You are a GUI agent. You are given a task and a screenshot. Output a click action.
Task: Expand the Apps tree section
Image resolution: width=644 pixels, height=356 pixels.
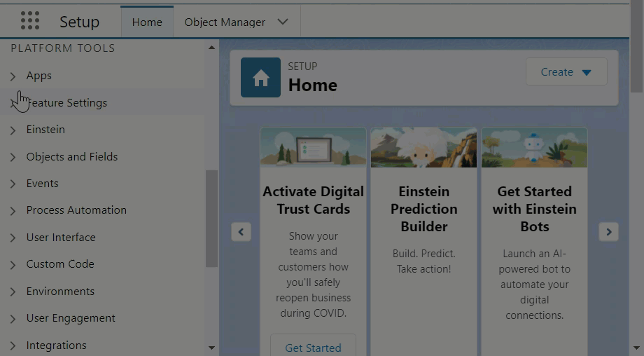pyautogui.click(x=13, y=76)
